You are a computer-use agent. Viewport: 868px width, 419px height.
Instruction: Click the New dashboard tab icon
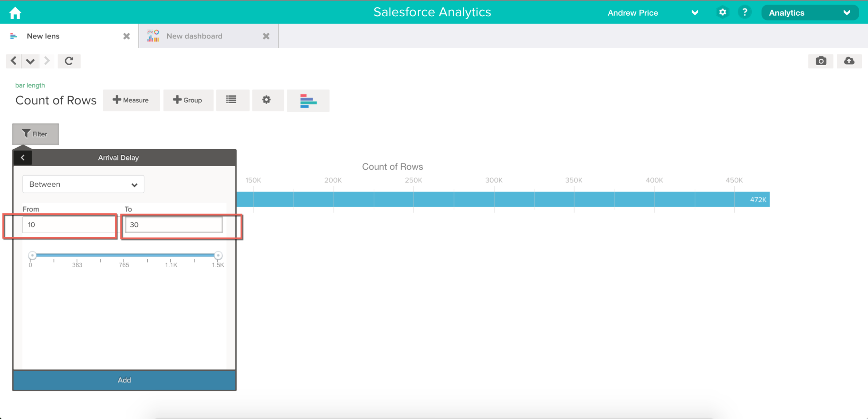click(153, 35)
